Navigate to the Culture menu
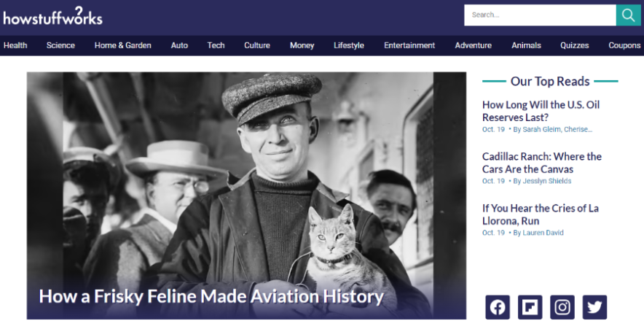Viewport: 644px width, 321px height. (x=257, y=45)
